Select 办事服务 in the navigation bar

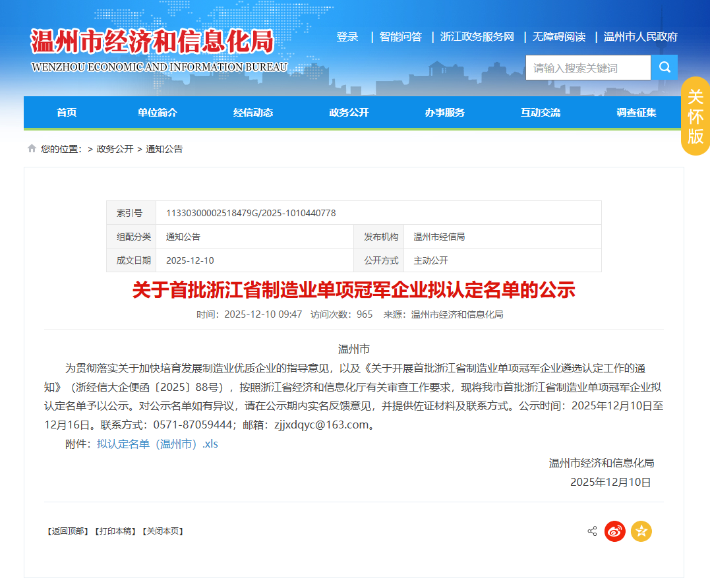(444, 112)
